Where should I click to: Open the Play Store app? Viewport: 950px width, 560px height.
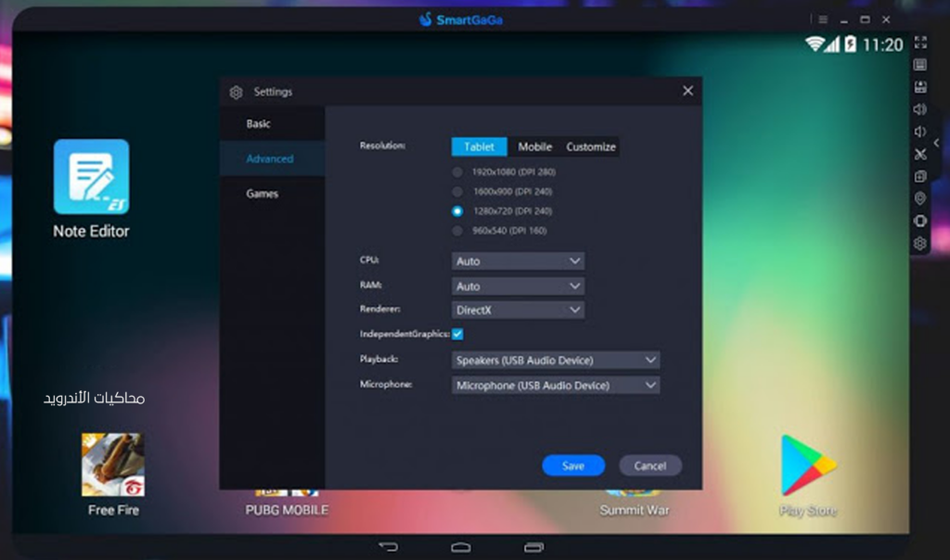pyautogui.click(x=808, y=465)
